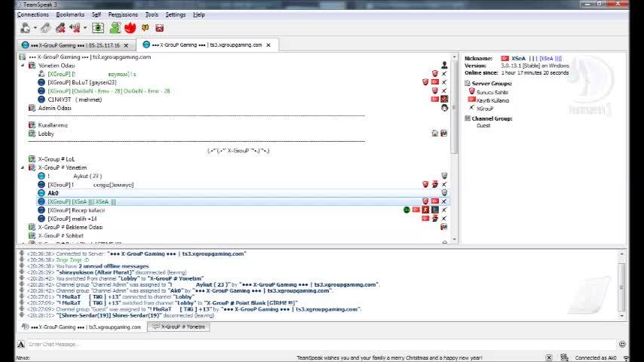Viewport: 644px width, 362px height.
Task: Click the chat log vertical scrollbar
Action: (622, 285)
